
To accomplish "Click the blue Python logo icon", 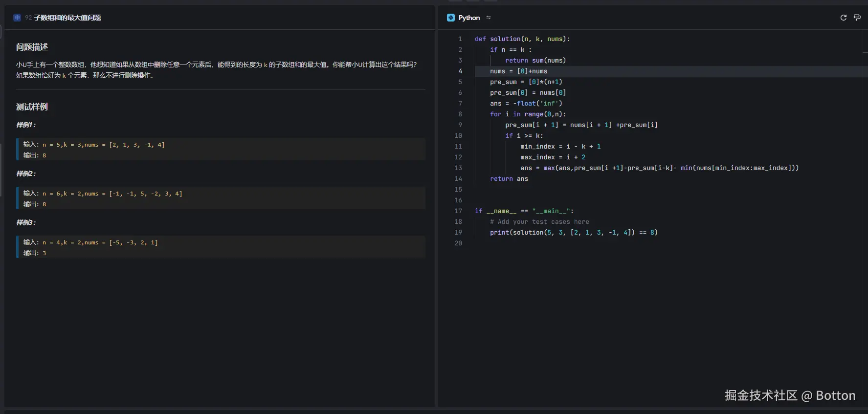I will point(450,18).
